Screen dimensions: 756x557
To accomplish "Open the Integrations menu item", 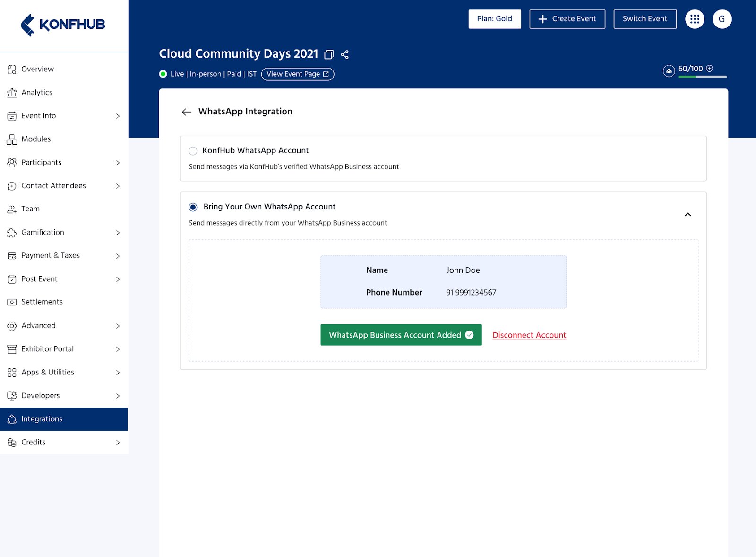I will (64, 419).
